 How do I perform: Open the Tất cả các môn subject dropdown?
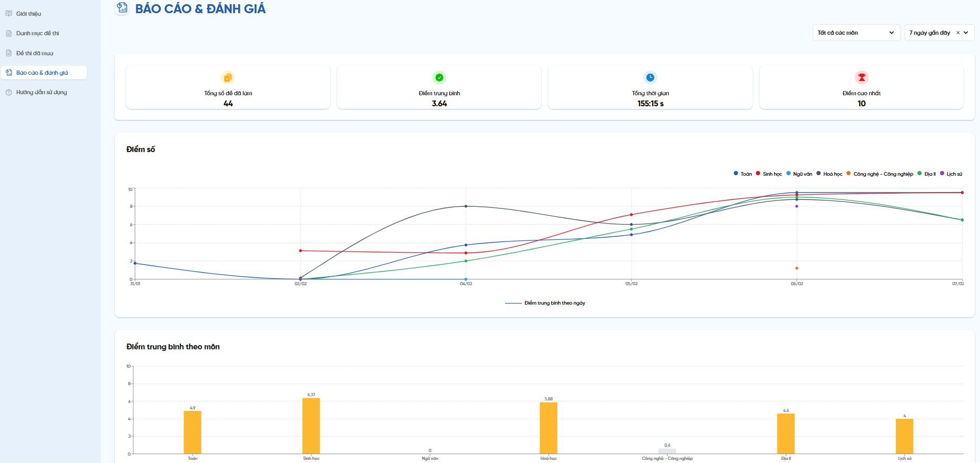856,33
